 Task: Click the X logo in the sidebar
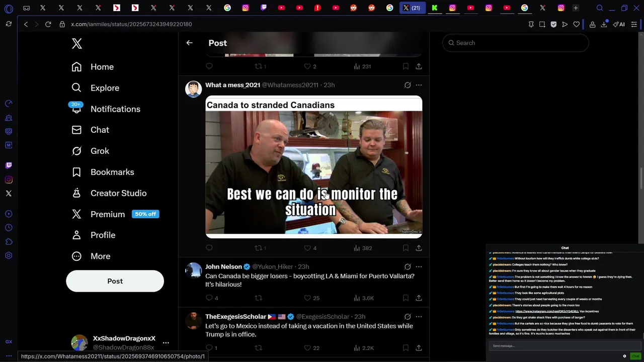pos(77,43)
